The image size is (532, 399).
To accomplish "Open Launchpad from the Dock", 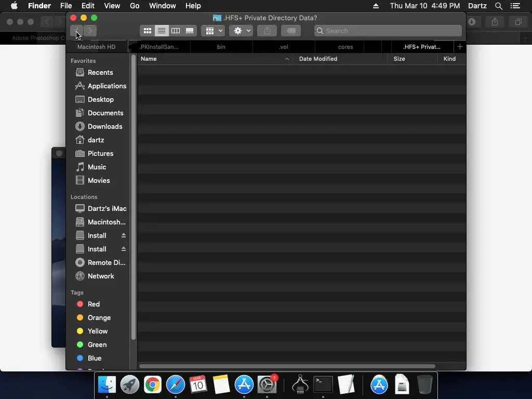I will coord(129,385).
